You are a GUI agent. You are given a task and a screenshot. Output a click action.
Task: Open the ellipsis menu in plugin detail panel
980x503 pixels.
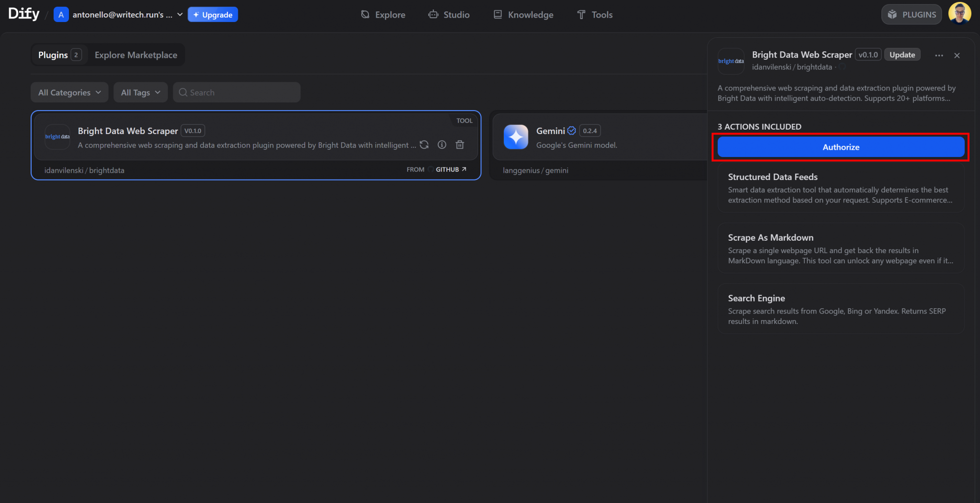938,56
